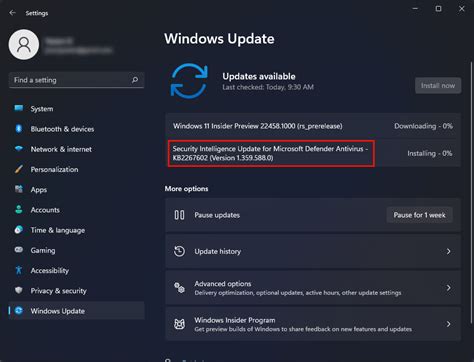This screenshot has height=362, width=474.
Task: Click the Find a setting field
Action: 76,80
